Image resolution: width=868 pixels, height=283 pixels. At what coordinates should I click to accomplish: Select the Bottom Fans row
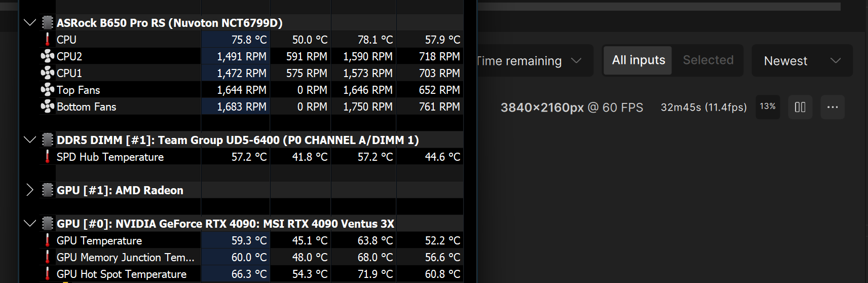[x=251, y=107]
